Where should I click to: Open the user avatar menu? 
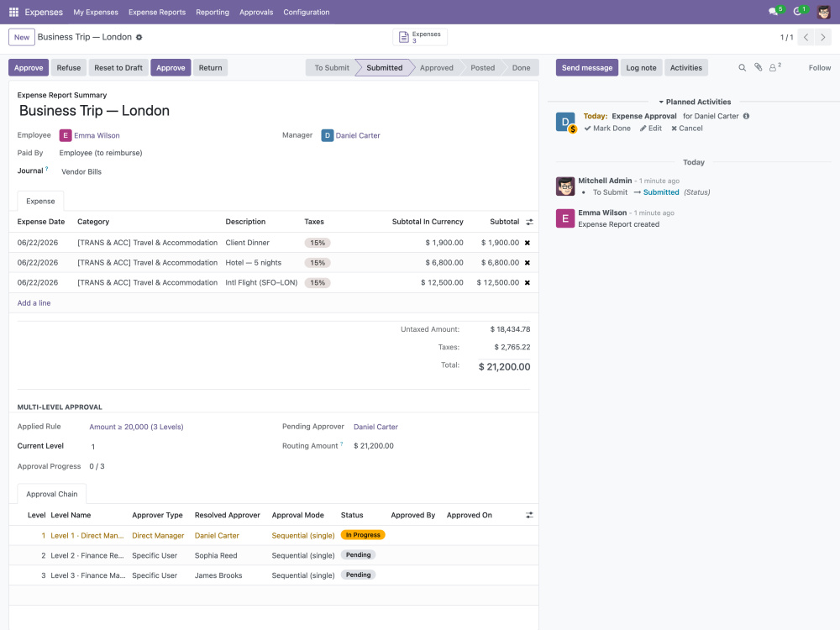click(824, 12)
